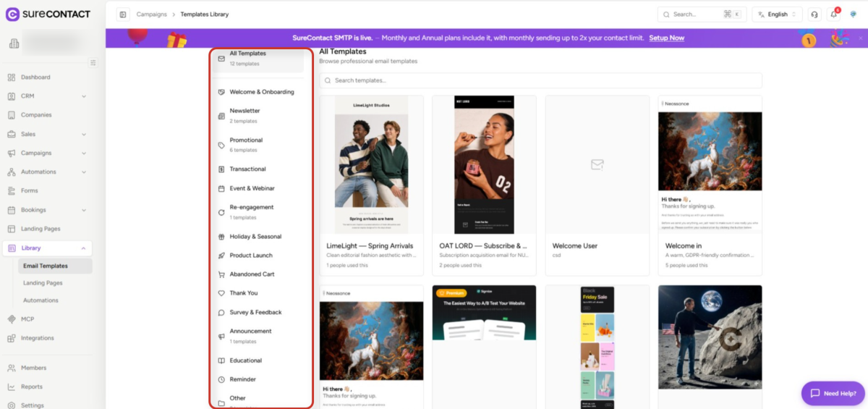Click the Landing Pages icon in main sidebar
868x409 pixels.
[x=11, y=229]
